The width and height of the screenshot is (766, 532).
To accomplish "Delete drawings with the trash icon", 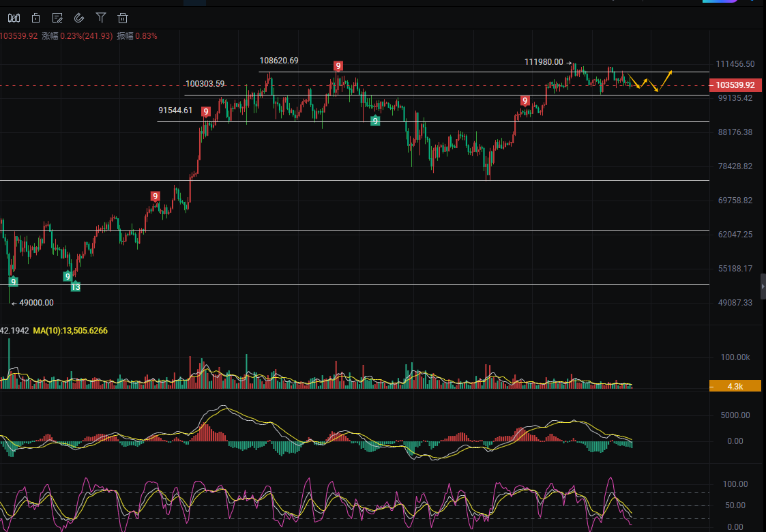I will [123, 18].
